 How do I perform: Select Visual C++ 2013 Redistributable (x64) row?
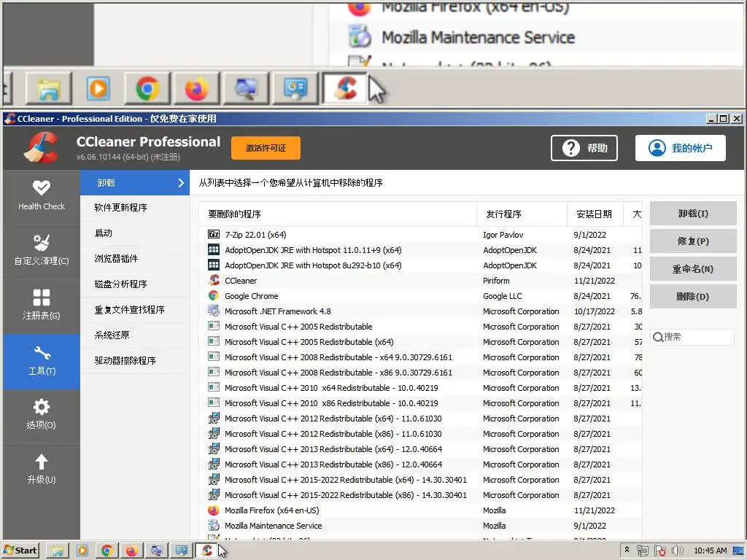(420, 449)
